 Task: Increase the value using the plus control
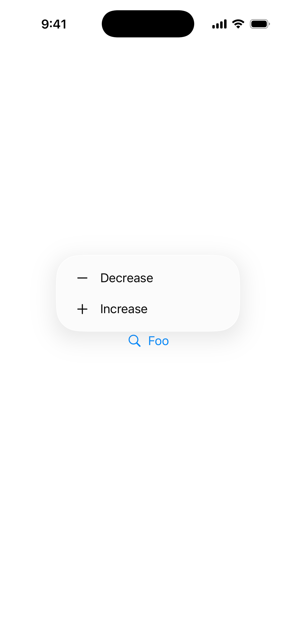tap(83, 308)
